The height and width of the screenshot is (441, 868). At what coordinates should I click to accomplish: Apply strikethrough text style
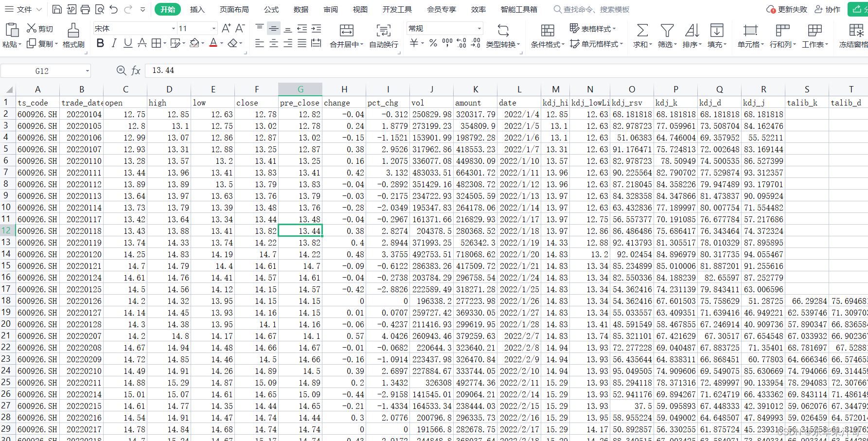(142, 43)
